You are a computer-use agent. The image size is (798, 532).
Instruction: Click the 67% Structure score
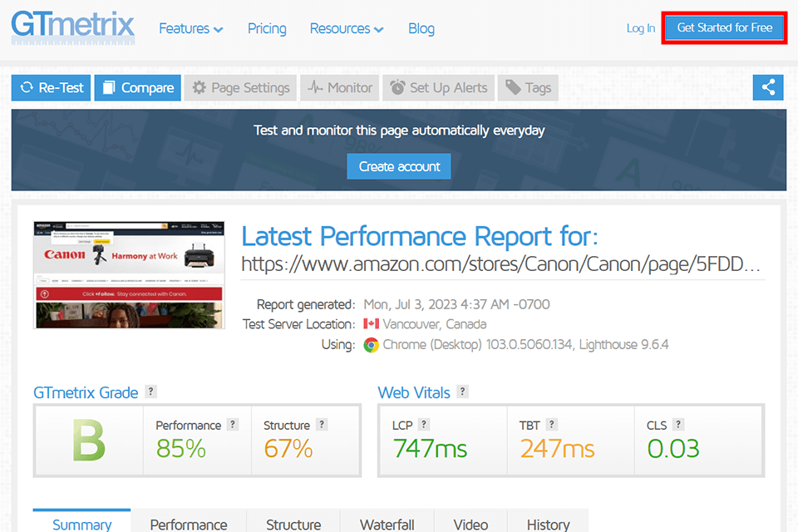[288, 449]
